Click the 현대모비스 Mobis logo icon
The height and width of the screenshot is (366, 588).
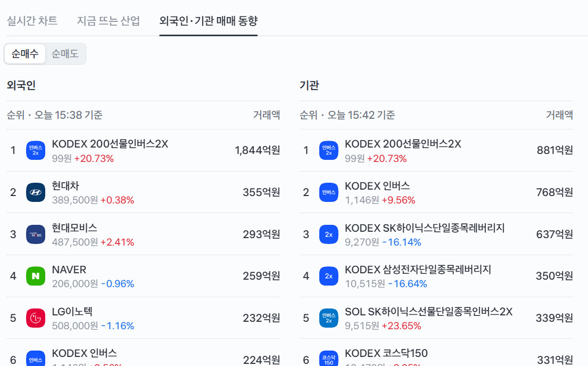pos(36,234)
